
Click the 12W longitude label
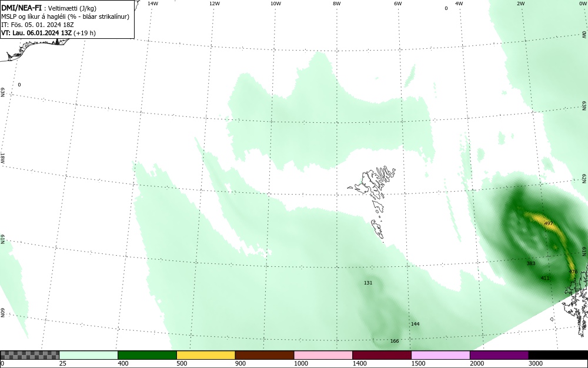tap(214, 4)
